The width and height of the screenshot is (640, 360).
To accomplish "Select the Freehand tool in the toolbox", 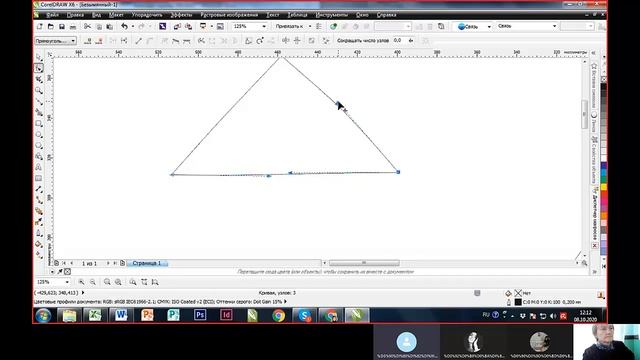I will pos(39,101).
